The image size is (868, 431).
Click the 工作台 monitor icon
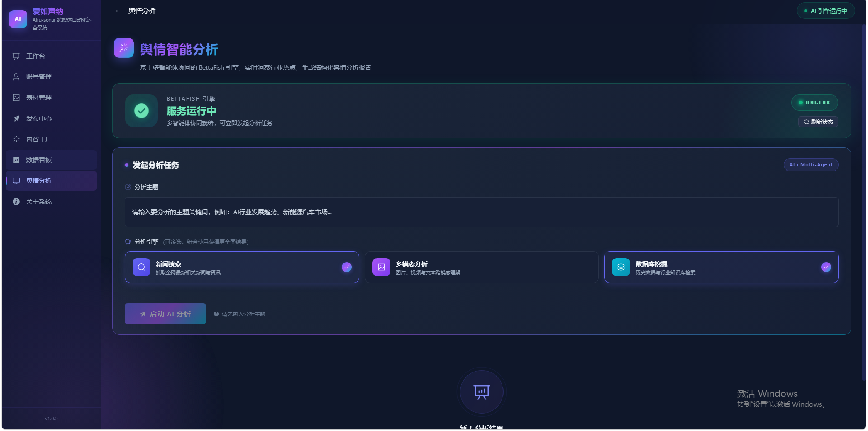point(16,56)
